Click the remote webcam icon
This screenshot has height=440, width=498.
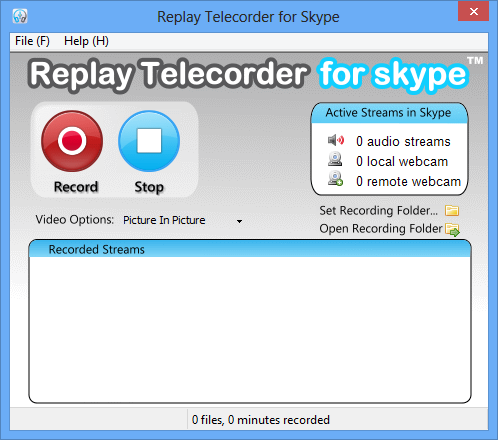335,179
